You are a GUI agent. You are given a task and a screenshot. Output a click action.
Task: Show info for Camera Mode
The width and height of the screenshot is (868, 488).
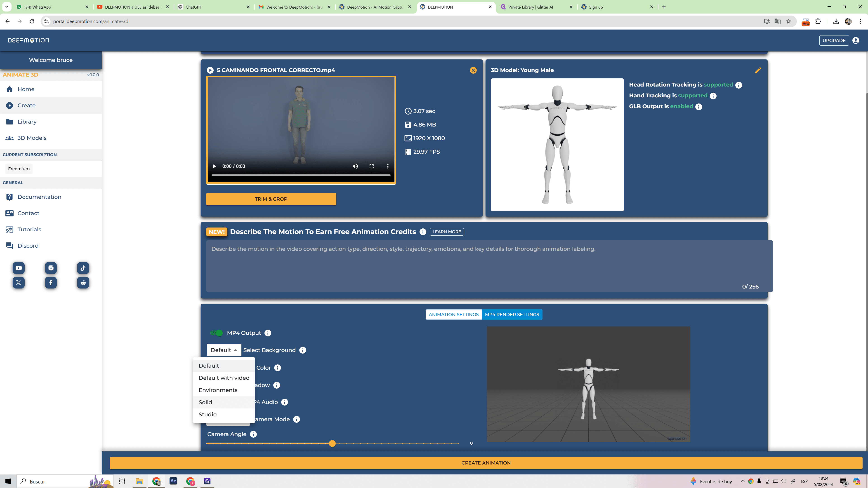[297, 419]
